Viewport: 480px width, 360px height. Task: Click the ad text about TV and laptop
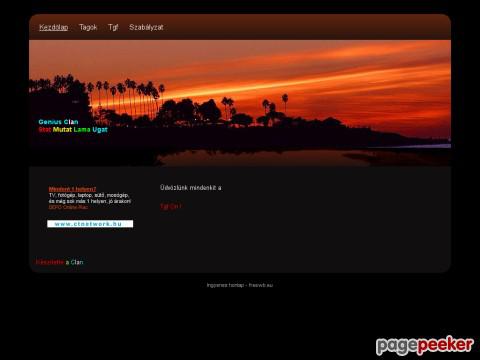pyautogui.click(x=90, y=198)
